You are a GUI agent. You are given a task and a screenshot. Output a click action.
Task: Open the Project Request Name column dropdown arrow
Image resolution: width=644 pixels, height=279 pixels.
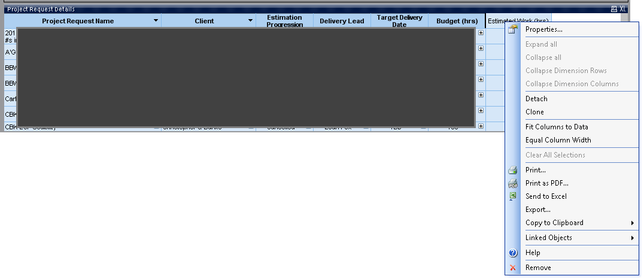point(156,20)
